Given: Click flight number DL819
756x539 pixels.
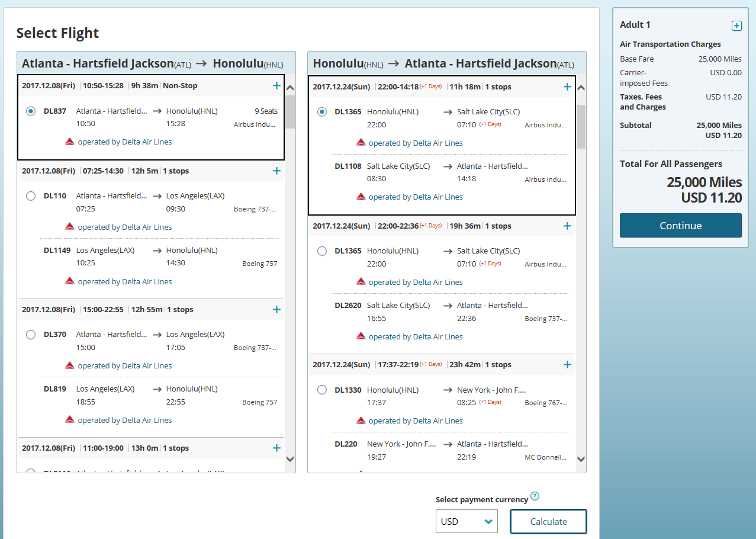Looking at the screenshot, I should [x=55, y=389].
